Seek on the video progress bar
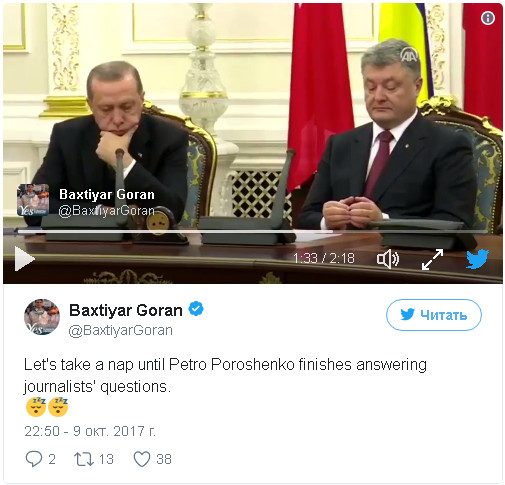This screenshot has height=485, width=505. 252,231
